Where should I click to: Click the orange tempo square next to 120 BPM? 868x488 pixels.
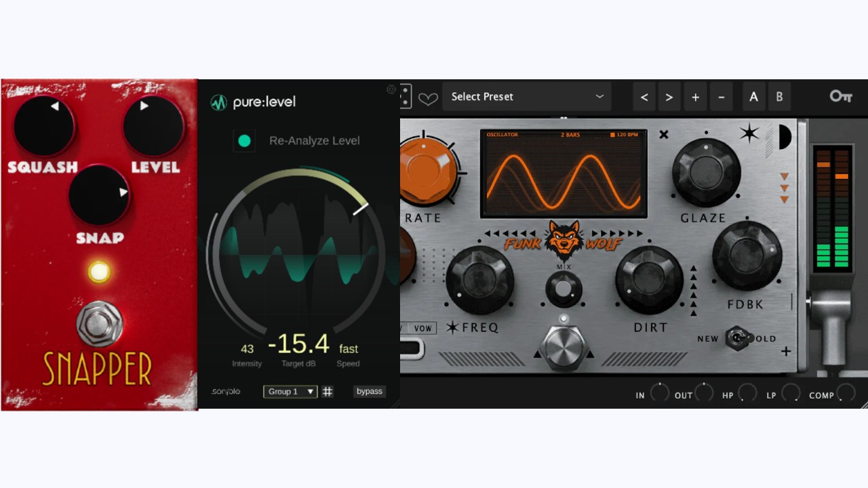pyautogui.click(x=612, y=135)
